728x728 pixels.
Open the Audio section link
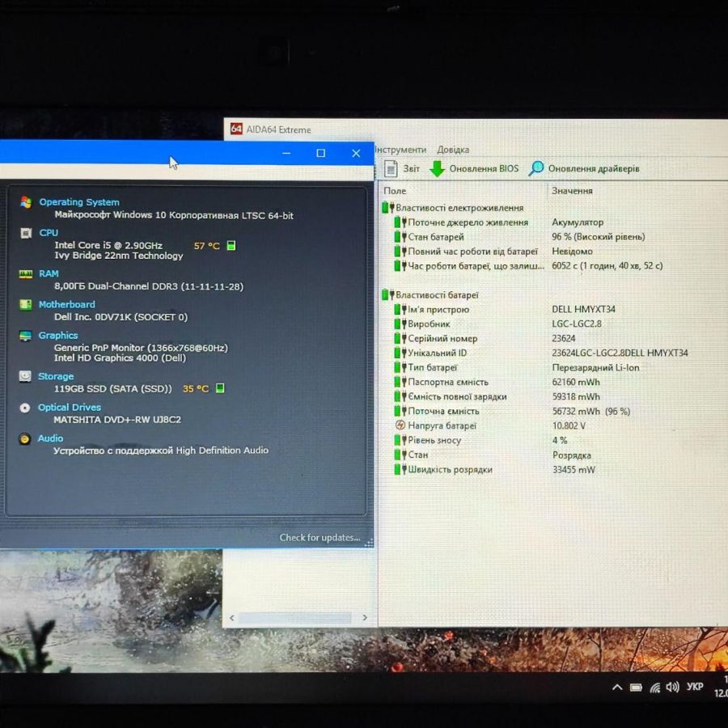pos(51,438)
